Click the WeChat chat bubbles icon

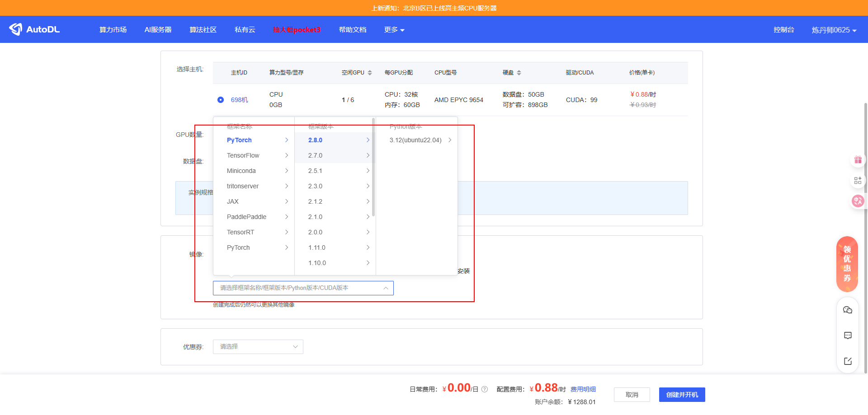(848, 310)
